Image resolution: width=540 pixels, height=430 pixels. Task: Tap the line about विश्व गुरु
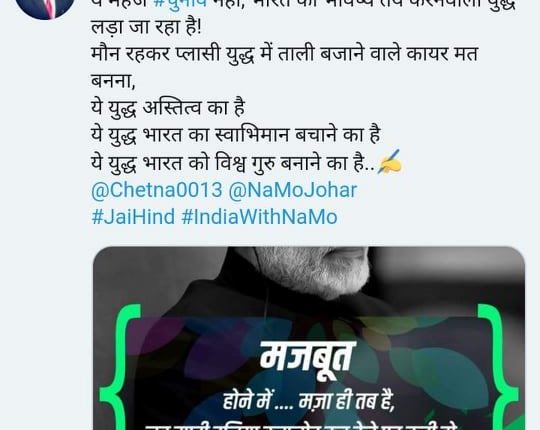pos(233,163)
